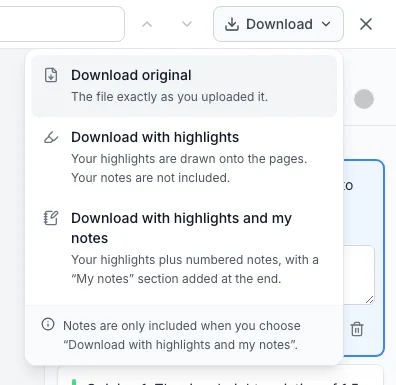Choose Download with highlights and my notes

pos(184,248)
